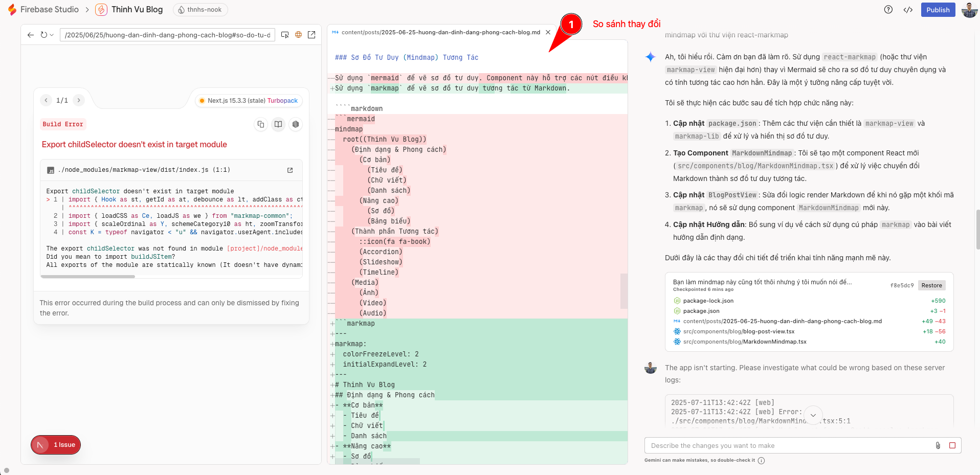Restore checkpoint f8e5dc9
The image size is (980, 475).
pos(931,286)
